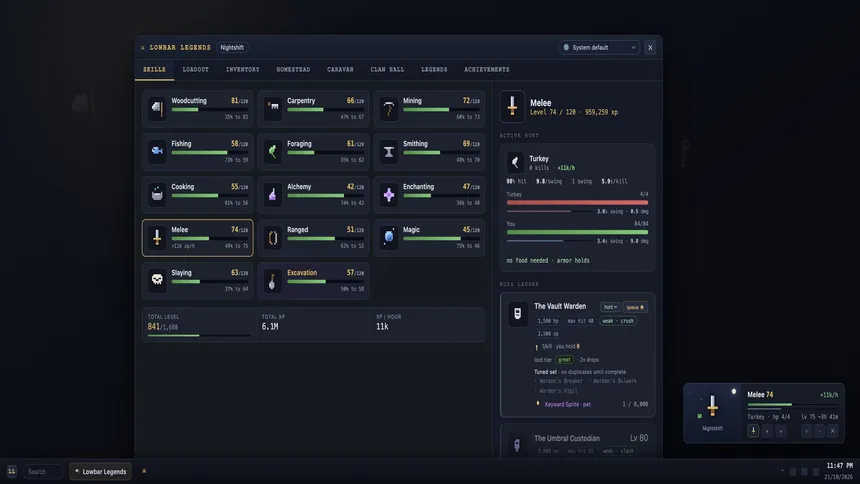This screenshot has width=860, height=484.
Task: Click 'lv 75 ~3h 41m' in mini widget
Action: tap(819, 417)
